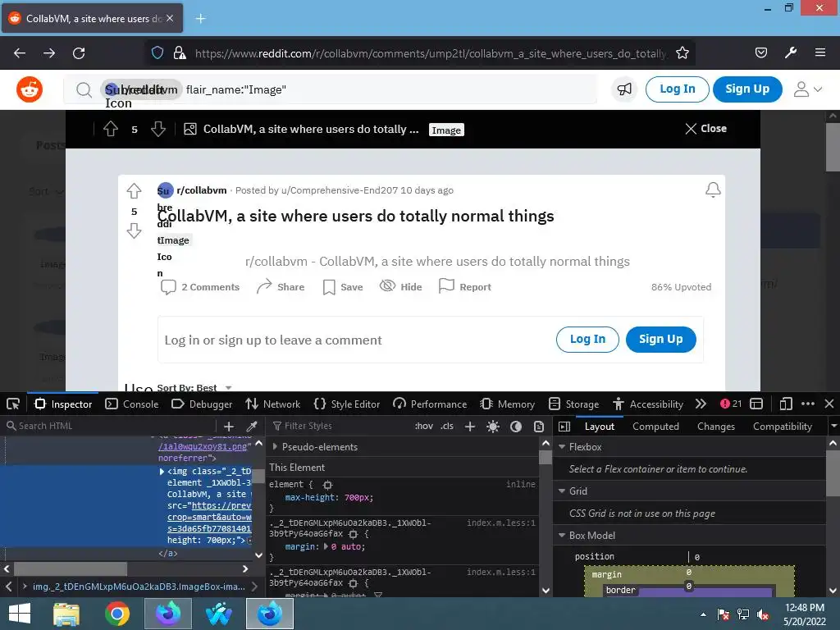The width and height of the screenshot is (840, 630).
Task: Open the wrench developer tools icon in browser toolbar
Action: [x=790, y=52]
